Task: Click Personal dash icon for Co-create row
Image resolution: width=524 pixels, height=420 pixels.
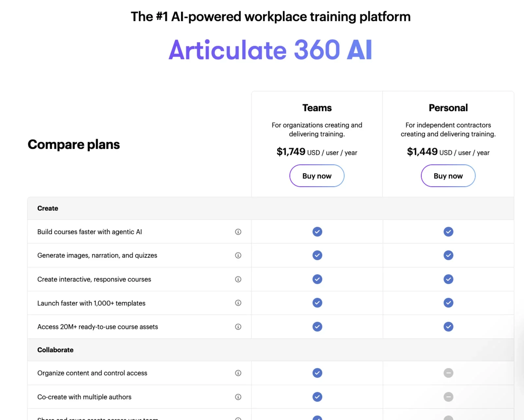Action: (448, 397)
